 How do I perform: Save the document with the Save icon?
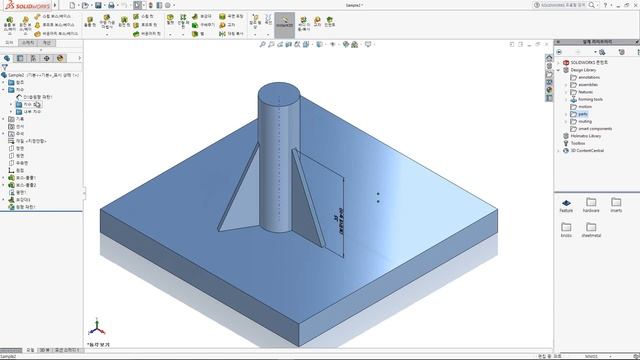click(98, 5)
